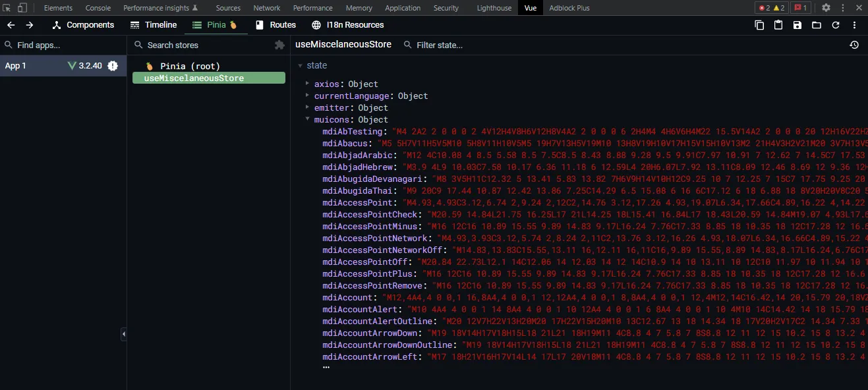The height and width of the screenshot is (390, 868).
Task: Open I18n Resources view
Action: (347, 25)
